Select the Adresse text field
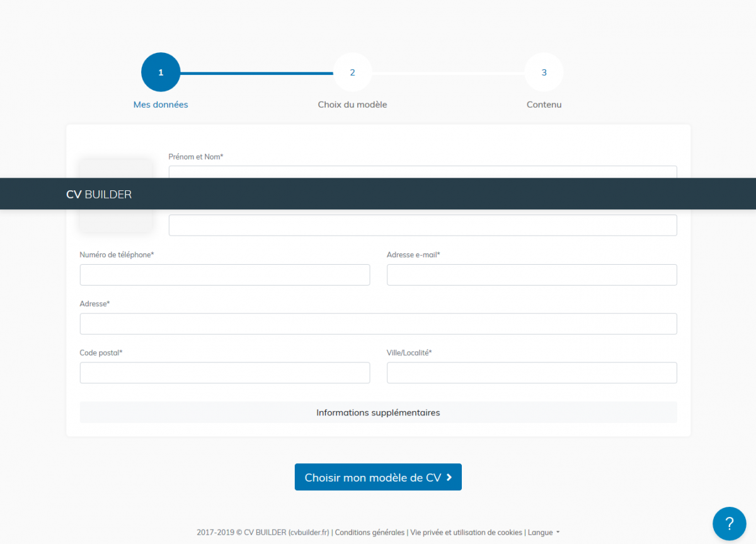The height and width of the screenshot is (544, 756). (378, 324)
